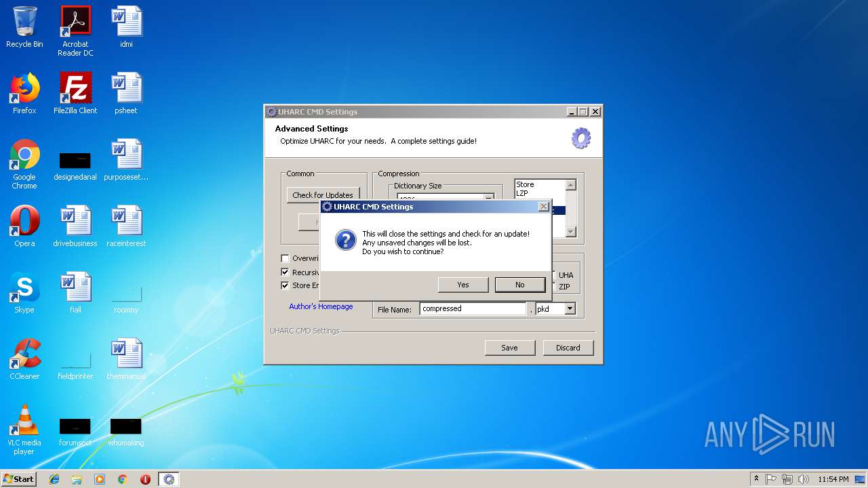This screenshot has height=488, width=868.
Task: Close the confirmation dialog
Action: (543, 207)
